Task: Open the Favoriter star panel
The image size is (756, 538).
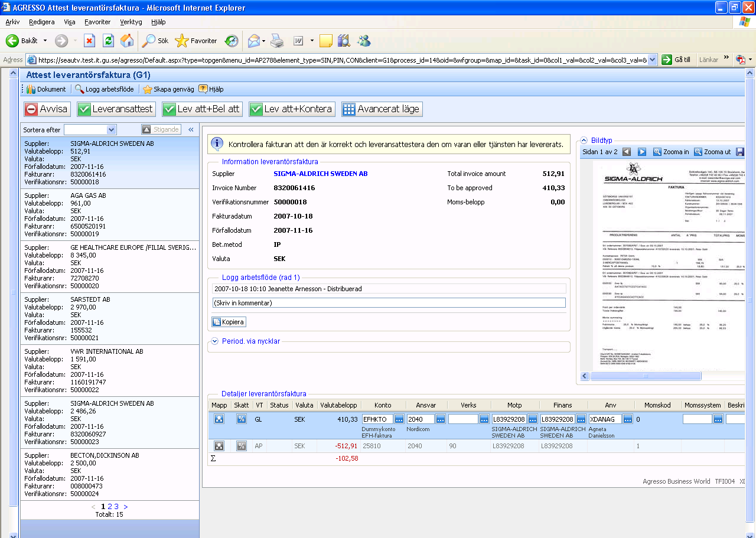Action: point(196,41)
